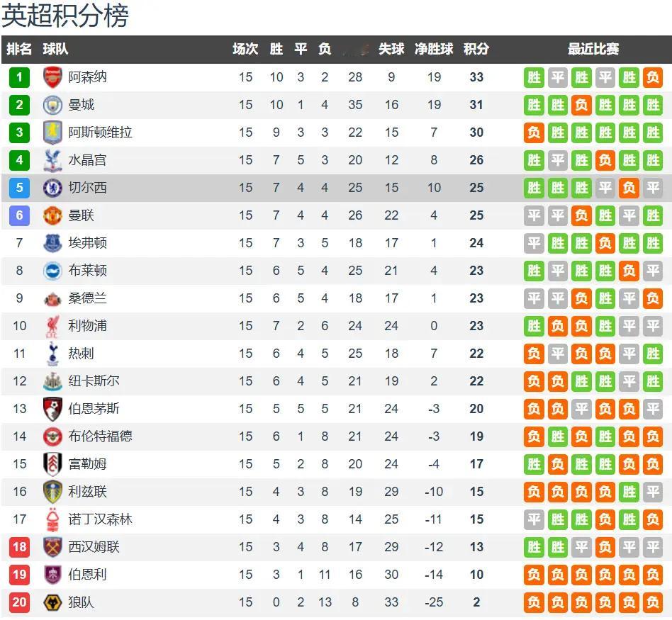Click the green rank 1 badge
The image size is (672, 620).
(19, 77)
